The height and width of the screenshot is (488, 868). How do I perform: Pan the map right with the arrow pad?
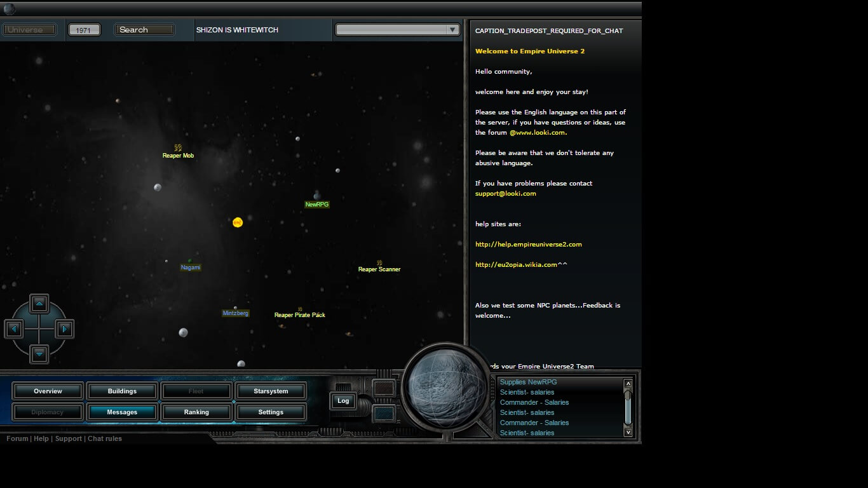[x=64, y=329]
